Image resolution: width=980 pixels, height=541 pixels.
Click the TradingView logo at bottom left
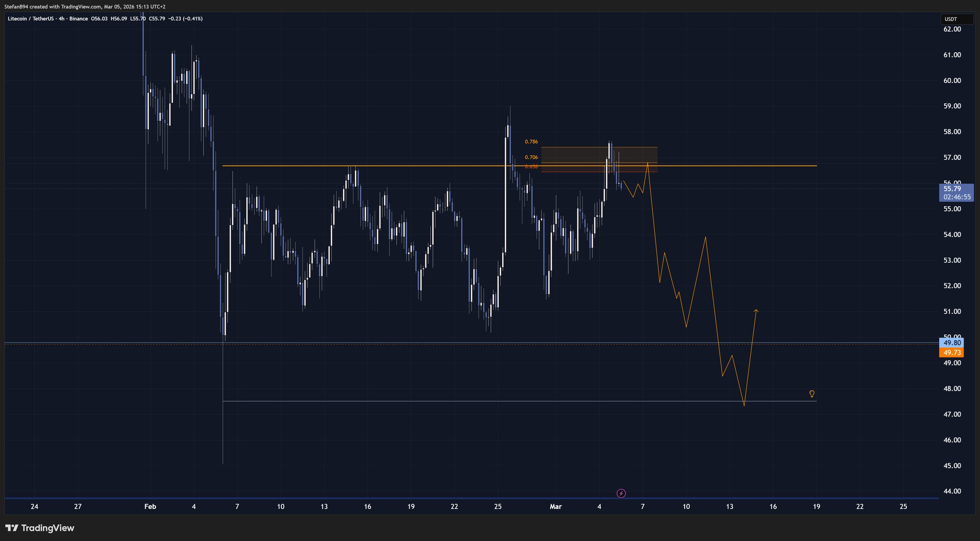[x=40, y=528]
